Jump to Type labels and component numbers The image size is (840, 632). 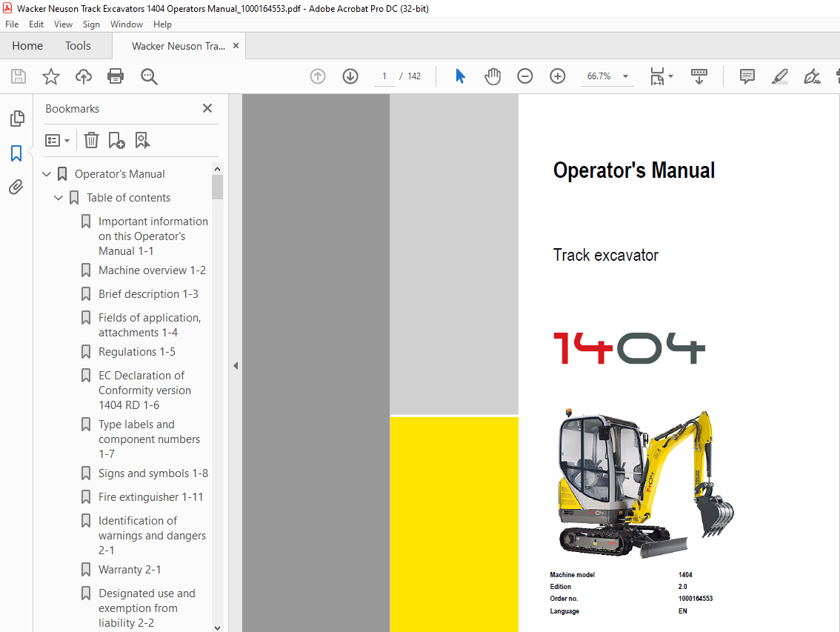tap(150, 439)
